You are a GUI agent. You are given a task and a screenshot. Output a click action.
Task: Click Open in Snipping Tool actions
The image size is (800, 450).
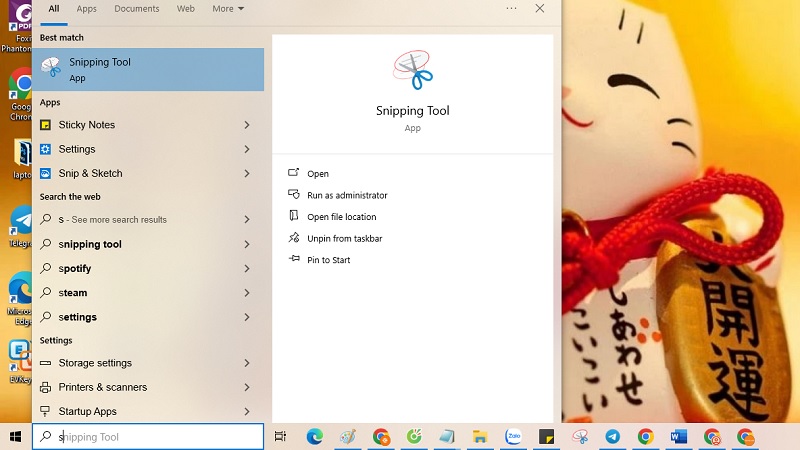pyautogui.click(x=318, y=174)
